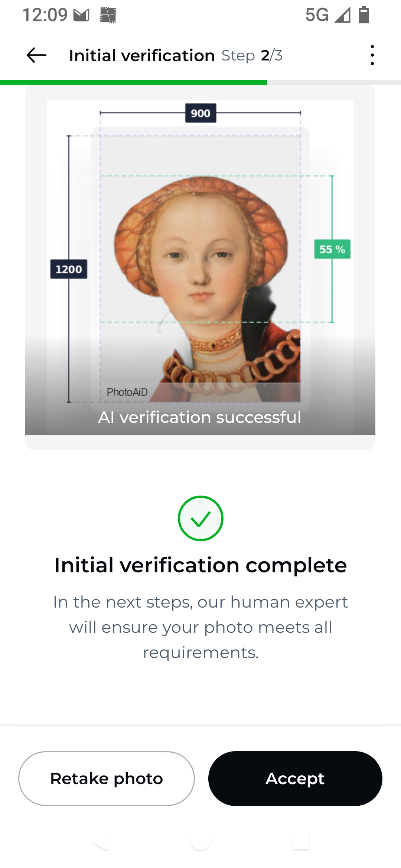Screen dimensions: 401x868
Task: Tap the green step progress bar
Action: 134,82
